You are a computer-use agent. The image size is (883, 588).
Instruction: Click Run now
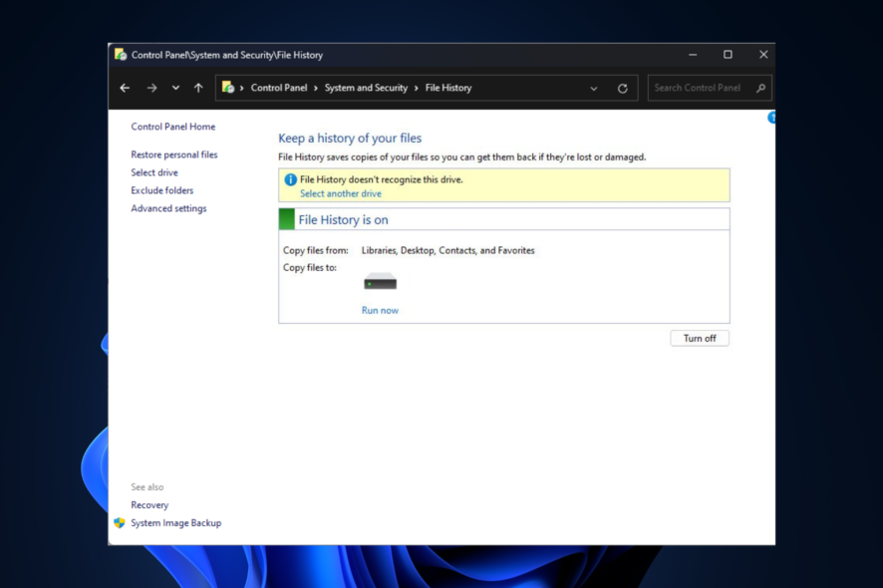pos(380,310)
